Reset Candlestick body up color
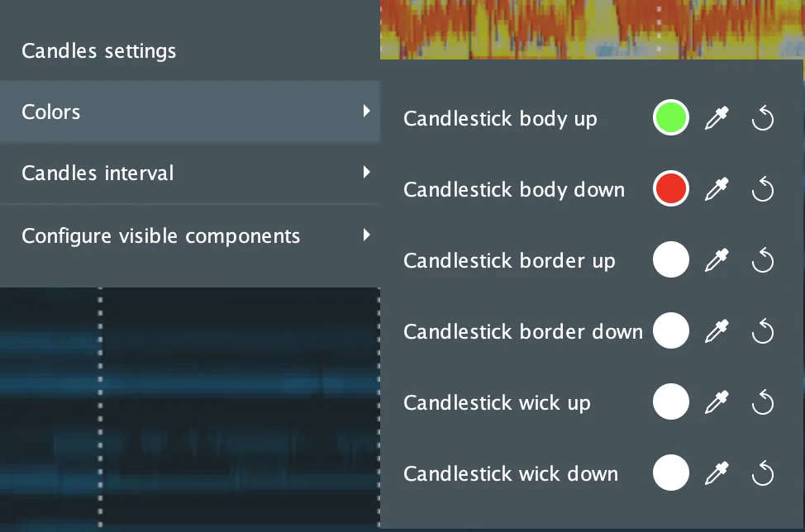Screen dimensions: 805x532 [x=762, y=119]
